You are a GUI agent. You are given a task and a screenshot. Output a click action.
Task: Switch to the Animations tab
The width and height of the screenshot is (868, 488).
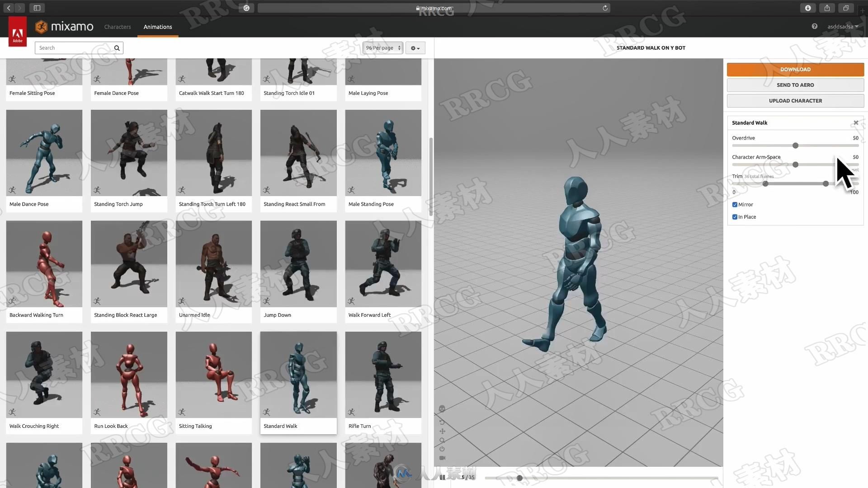tap(158, 26)
